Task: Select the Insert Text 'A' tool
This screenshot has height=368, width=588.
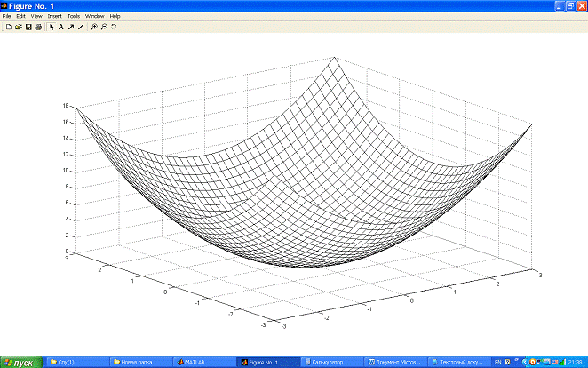Action: coord(61,28)
